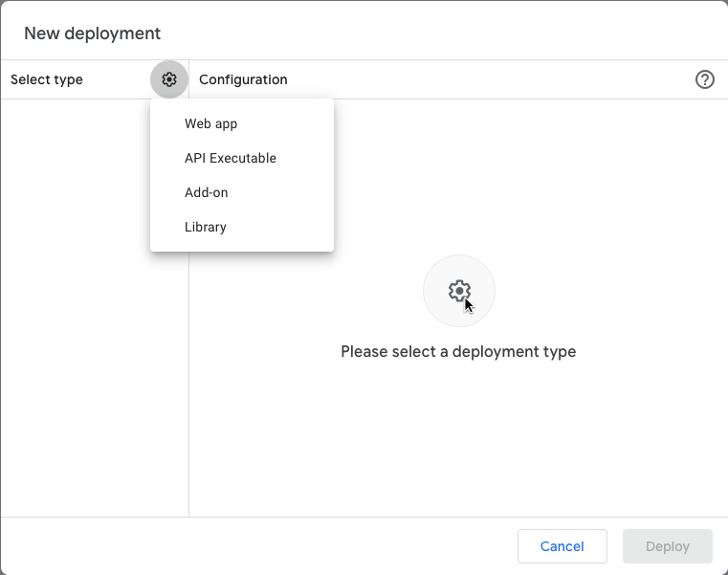Click the 'Select type' label
The height and width of the screenshot is (575, 728).
(x=47, y=79)
